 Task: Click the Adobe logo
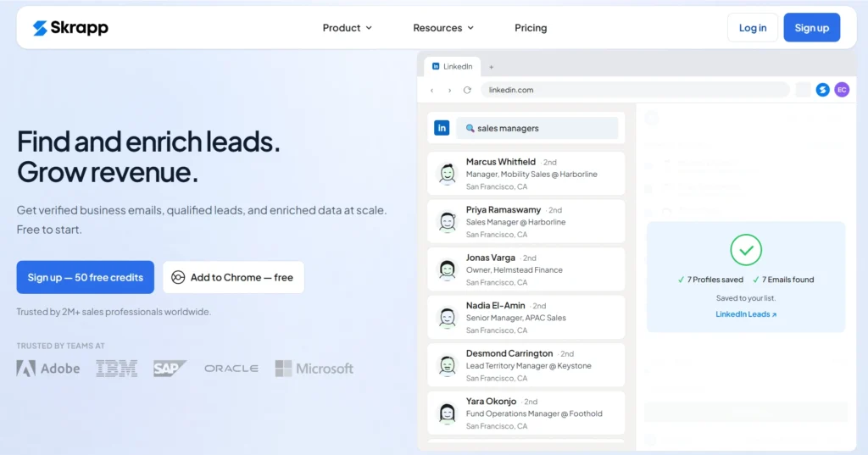click(x=48, y=369)
